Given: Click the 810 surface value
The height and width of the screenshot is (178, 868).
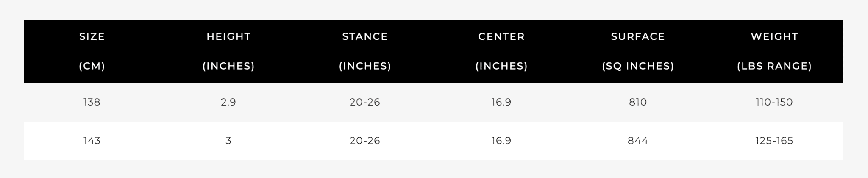Looking at the screenshot, I should [x=638, y=102].
